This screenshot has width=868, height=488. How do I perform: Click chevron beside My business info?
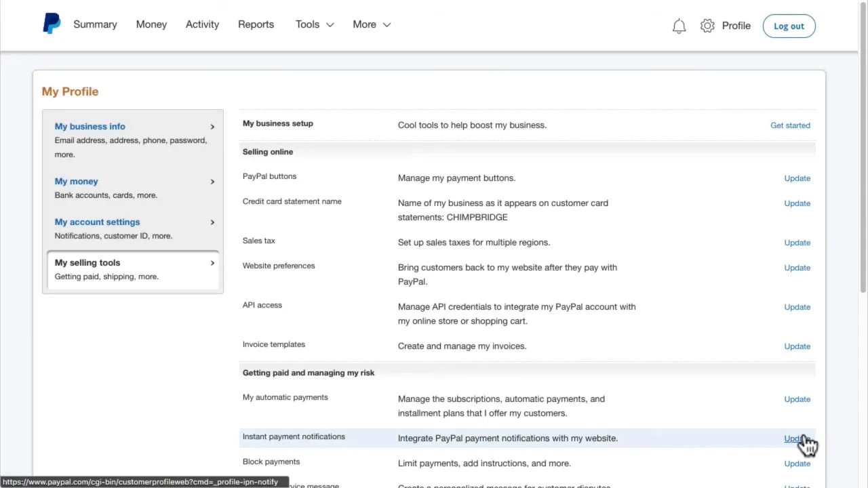[x=212, y=127]
